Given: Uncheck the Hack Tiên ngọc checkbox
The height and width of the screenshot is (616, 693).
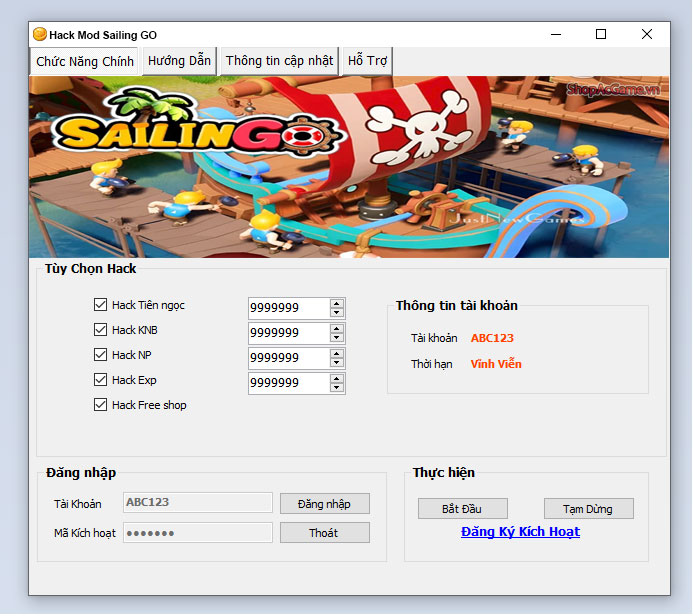Looking at the screenshot, I should pos(100,304).
